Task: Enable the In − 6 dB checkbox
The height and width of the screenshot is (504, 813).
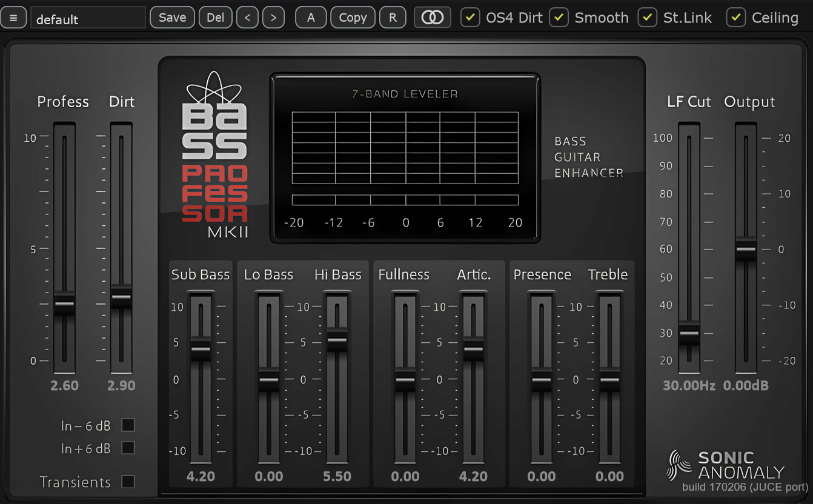Action: click(128, 425)
